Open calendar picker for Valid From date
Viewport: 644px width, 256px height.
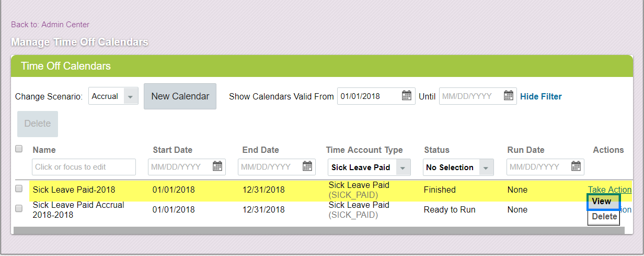(x=407, y=96)
